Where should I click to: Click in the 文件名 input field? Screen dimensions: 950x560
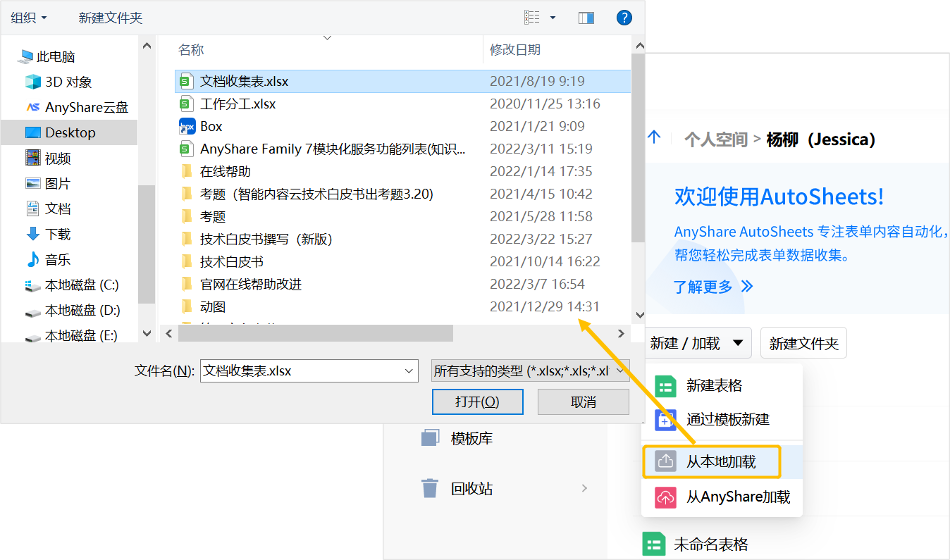tap(301, 371)
